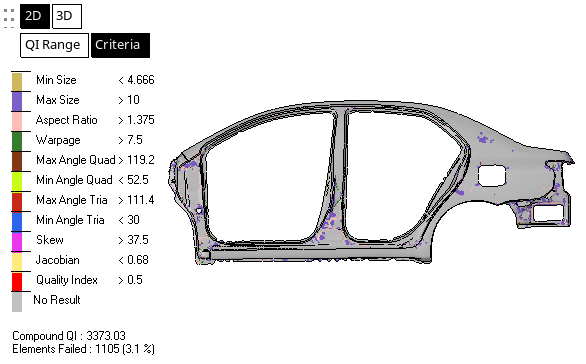Select the QI Range legend button
This screenshot has height=364, width=586.
tap(54, 45)
